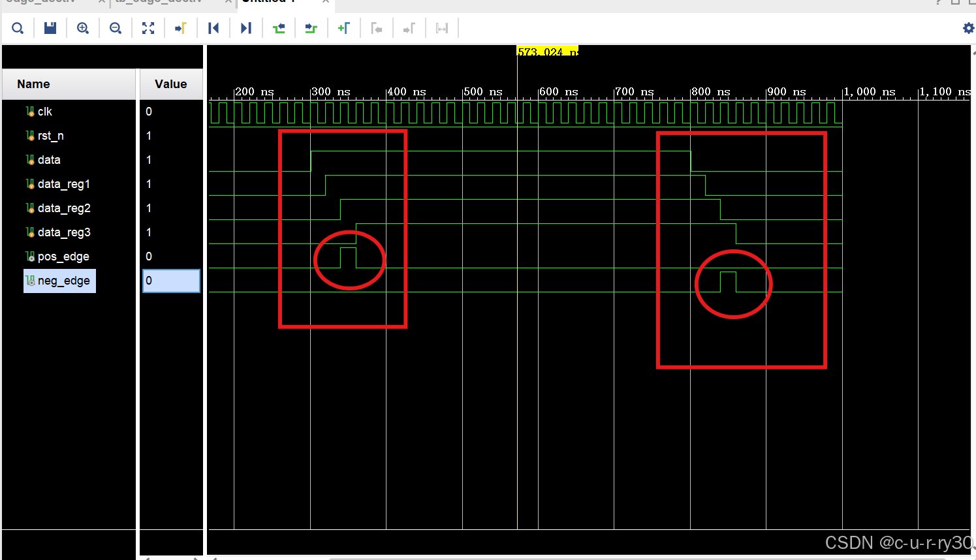Click the pos_edge pulse in waveform
Image resolution: width=976 pixels, height=560 pixels.
tap(348, 258)
